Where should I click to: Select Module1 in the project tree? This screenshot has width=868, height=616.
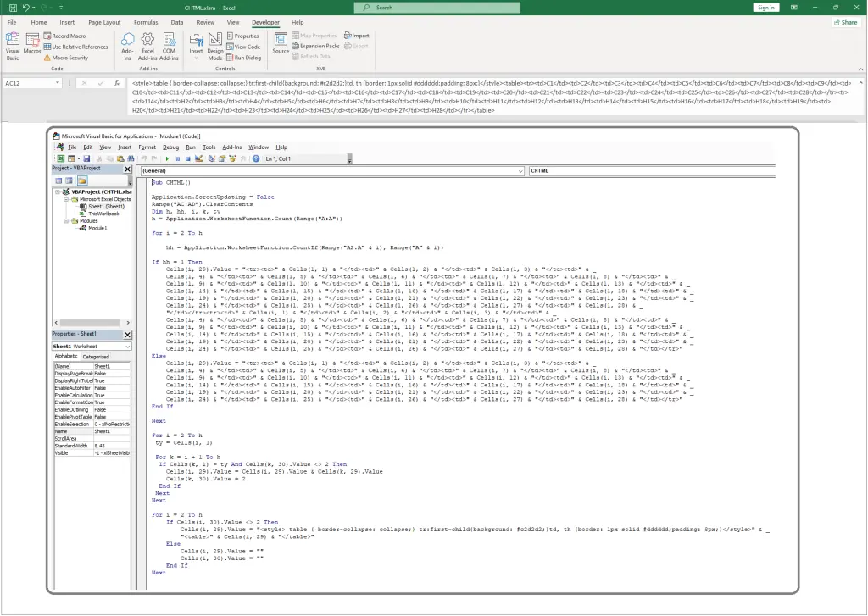click(97, 228)
